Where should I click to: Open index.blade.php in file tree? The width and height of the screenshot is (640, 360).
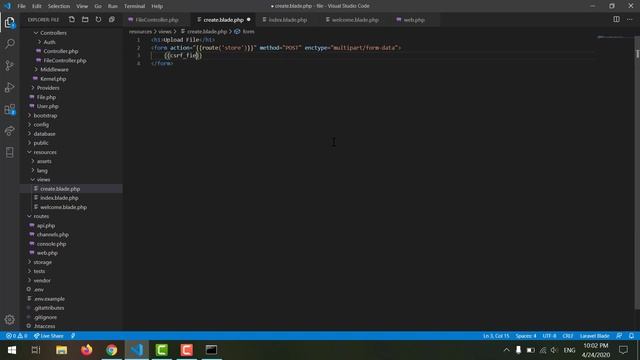(x=59, y=198)
